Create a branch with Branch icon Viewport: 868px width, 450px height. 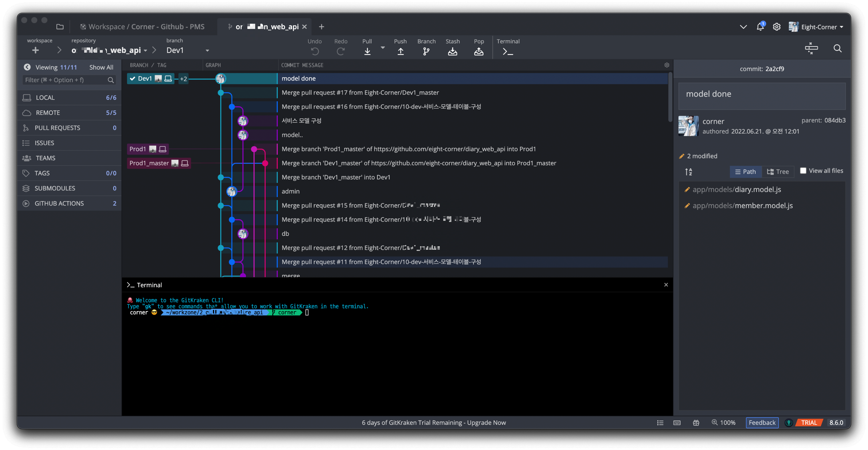click(x=426, y=52)
